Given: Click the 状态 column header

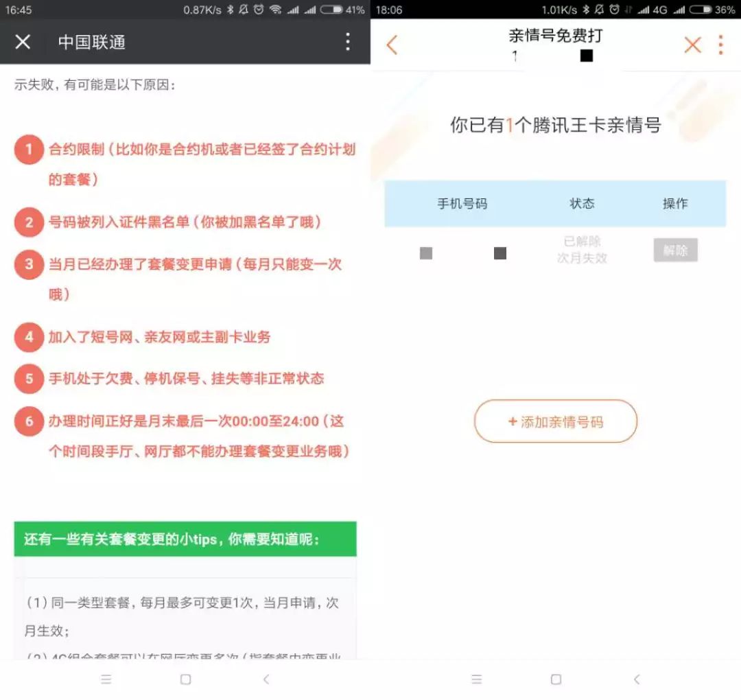Looking at the screenshot, I should 582,204.
